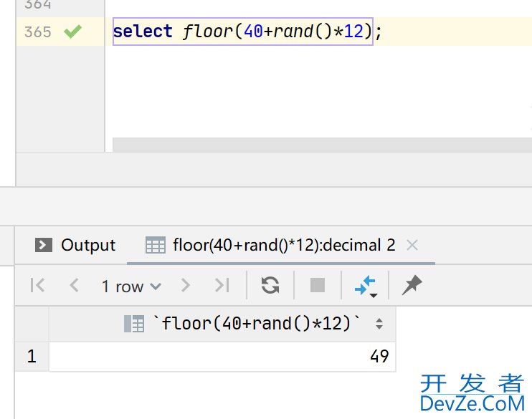The image size is (532, 419).
Task: Click the column icon in the grid header
Action: click(x=133, y=324)
